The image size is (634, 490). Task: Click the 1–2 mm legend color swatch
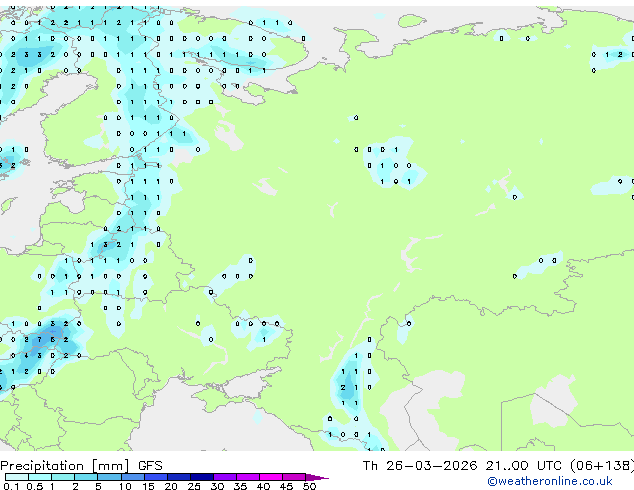tap(63, 477)
